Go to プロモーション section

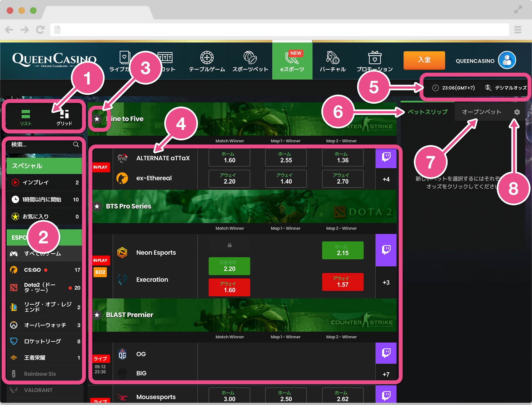[x=375, y=62]
